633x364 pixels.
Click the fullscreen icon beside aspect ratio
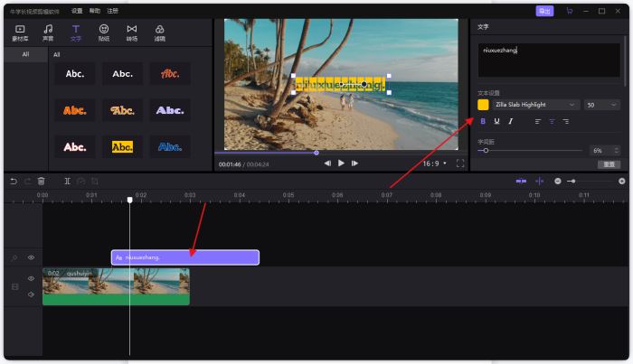pos(459,163)
